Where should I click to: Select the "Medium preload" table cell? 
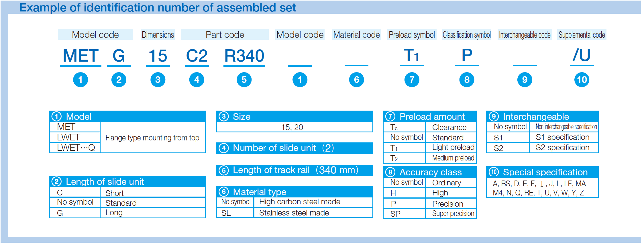453,158
